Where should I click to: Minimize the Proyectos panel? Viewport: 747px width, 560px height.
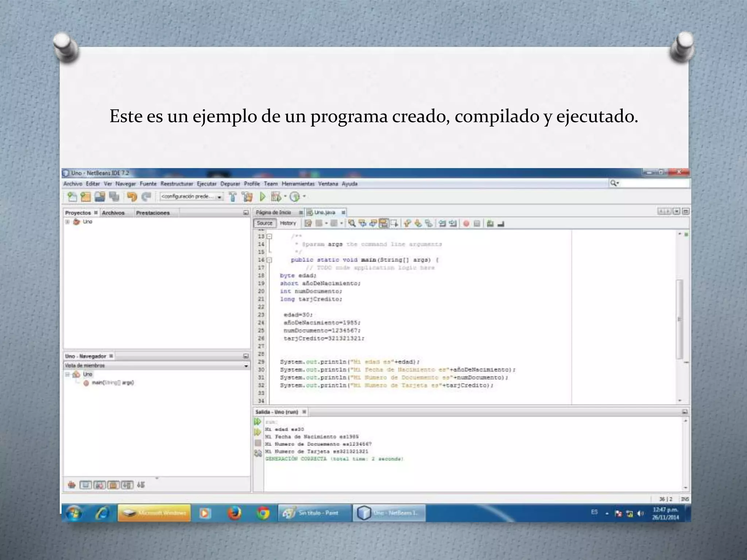coord(246,213)
